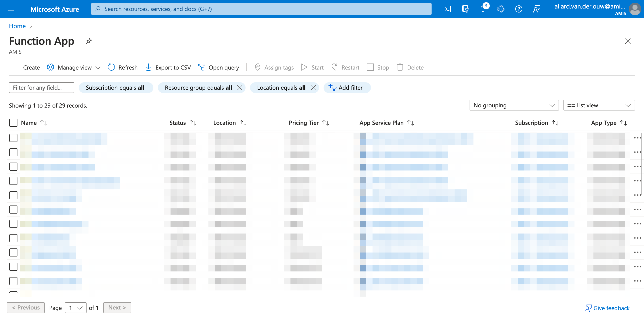Expand the No grouping dropdown
Viewport: 644px width, 322px height.
point(514,105)
